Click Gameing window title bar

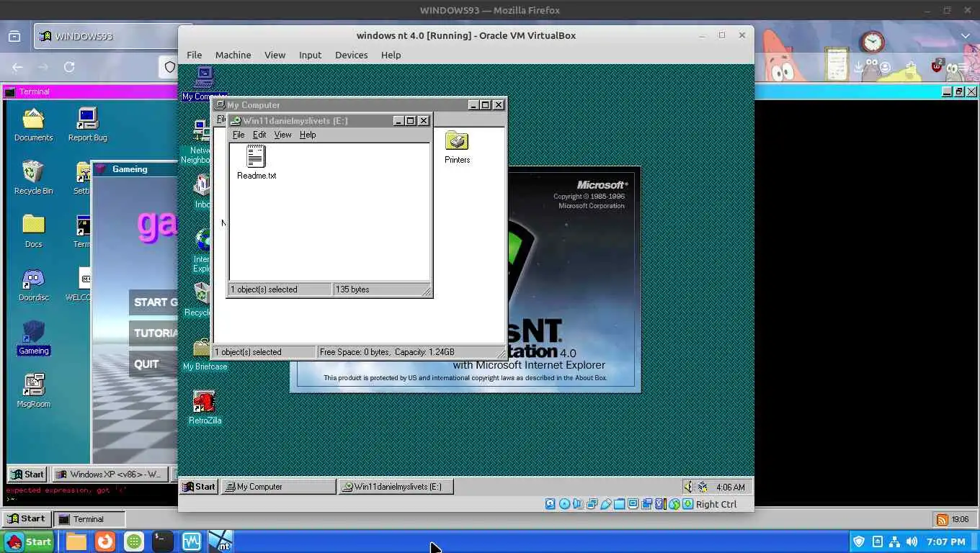(x=135, y=169)
